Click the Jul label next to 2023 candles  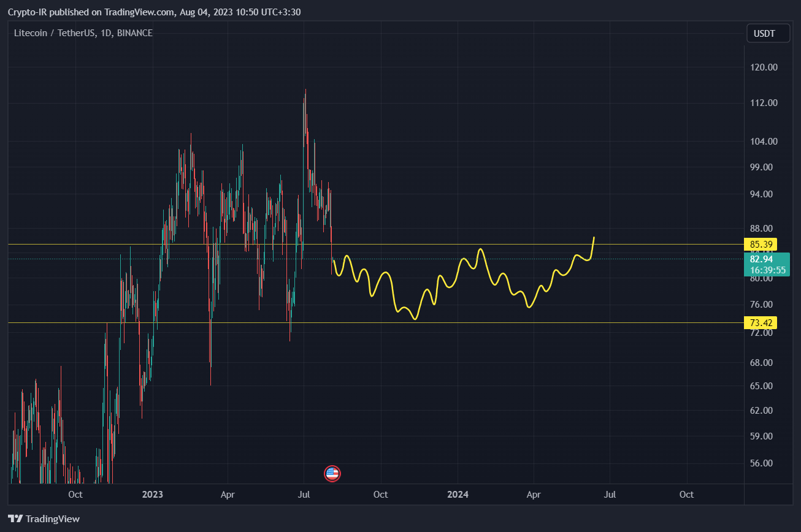(x=304, y=495)
